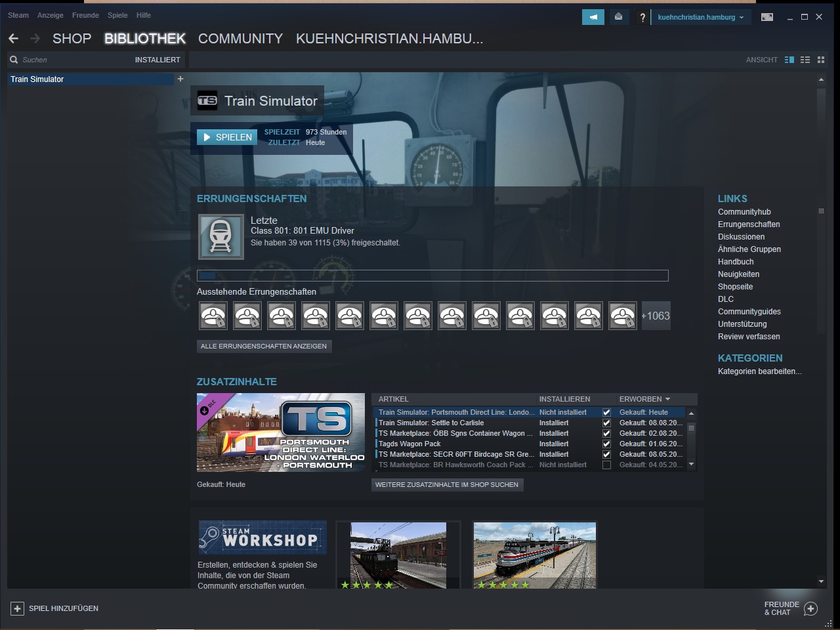Open the announcements megaphone icon

593,17
